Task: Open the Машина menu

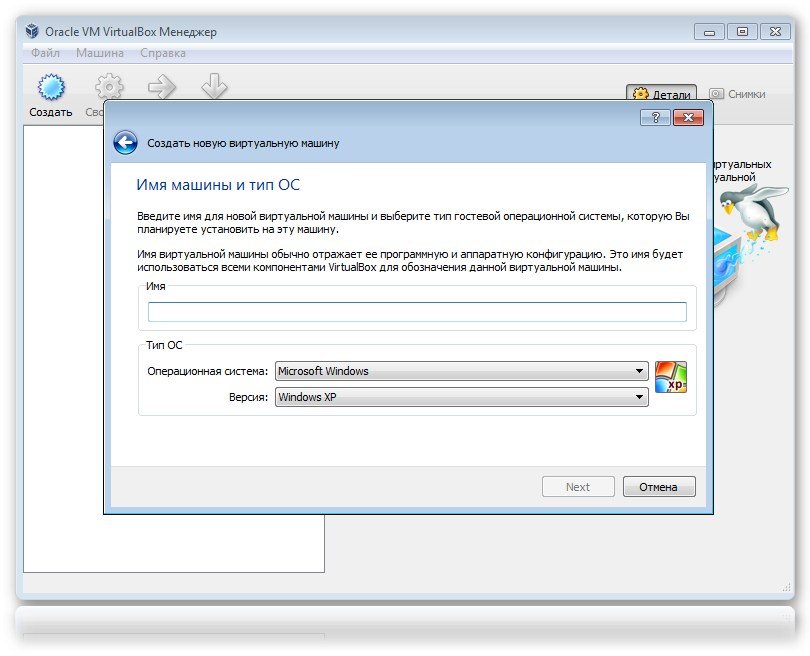Action: tap(100, 53)
